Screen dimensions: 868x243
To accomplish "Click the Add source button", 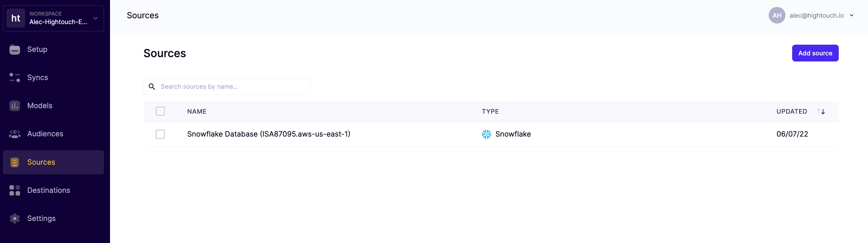I will point(815,53).
